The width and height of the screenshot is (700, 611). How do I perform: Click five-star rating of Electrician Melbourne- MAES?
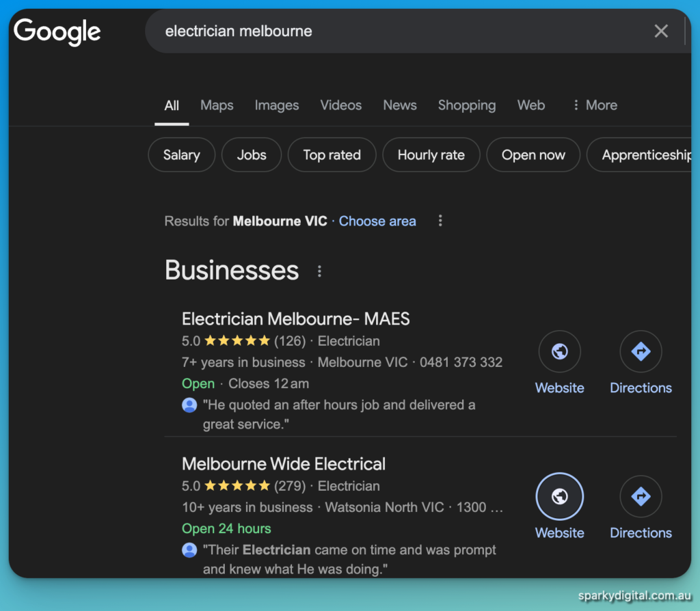pyautogui.click(x=237, y=341)
